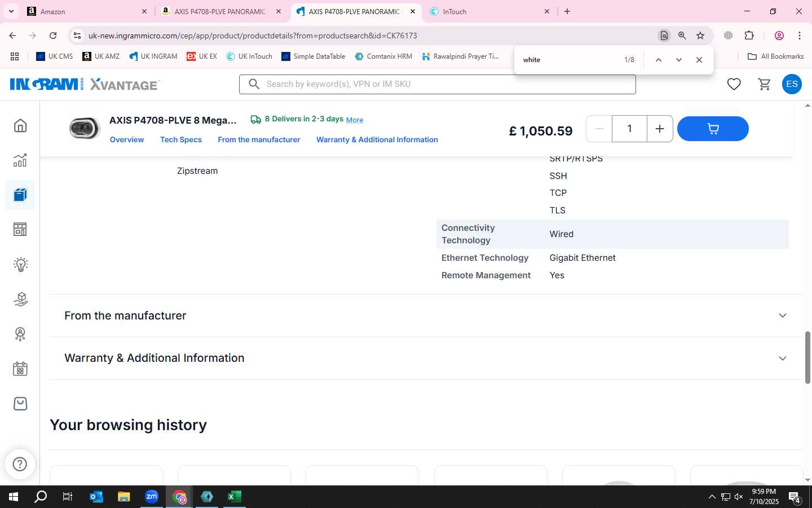Go to the Overview section tab
Image resolution: width=812 pixels, height=508 pixels.
pos(127,139)
